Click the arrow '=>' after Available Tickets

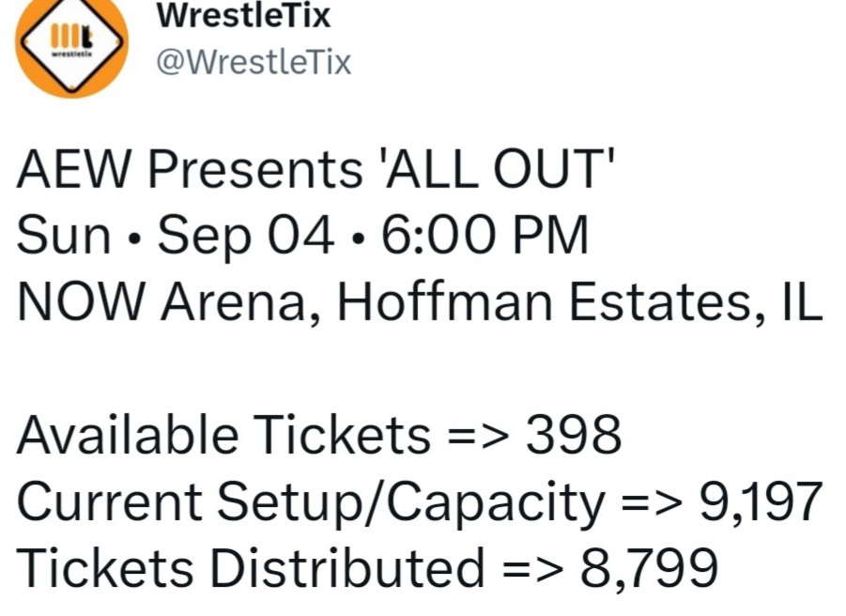point(479,436)
